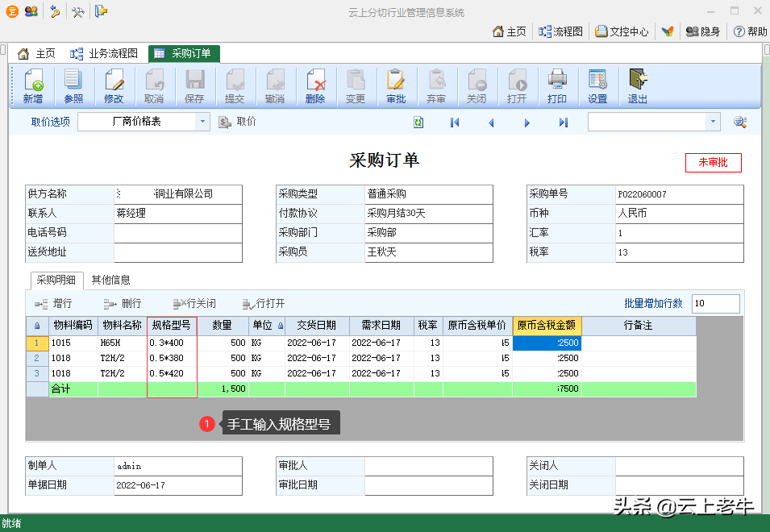Switch to the 其他信息 tab
This screenshot has height=532, width=770.
click(x=111, y=280)
